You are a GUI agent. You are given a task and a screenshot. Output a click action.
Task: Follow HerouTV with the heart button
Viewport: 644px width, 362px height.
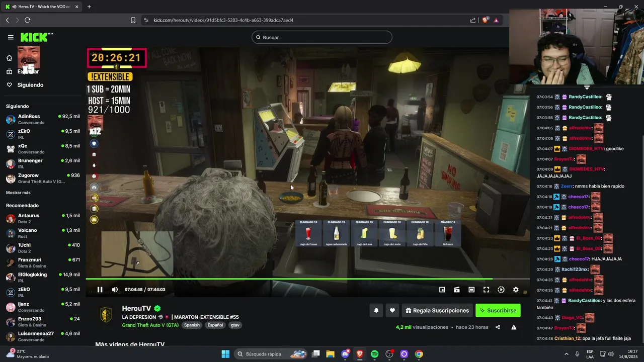[x=392, y=311]
